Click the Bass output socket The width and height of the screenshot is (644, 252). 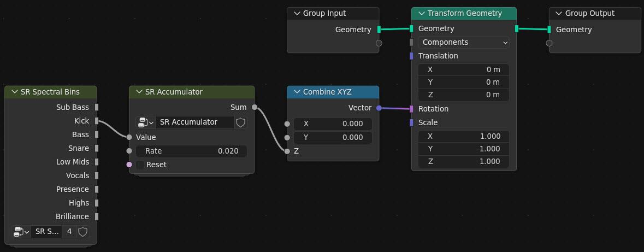97,134
